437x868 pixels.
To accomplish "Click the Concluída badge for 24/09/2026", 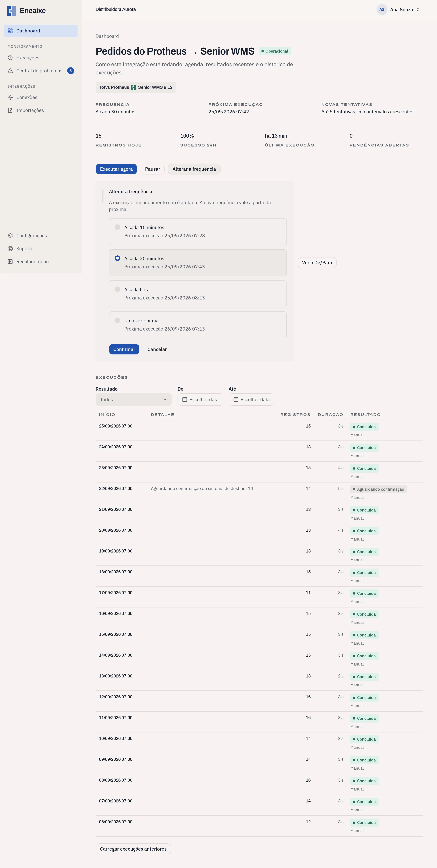I will [x=364, y=447].
